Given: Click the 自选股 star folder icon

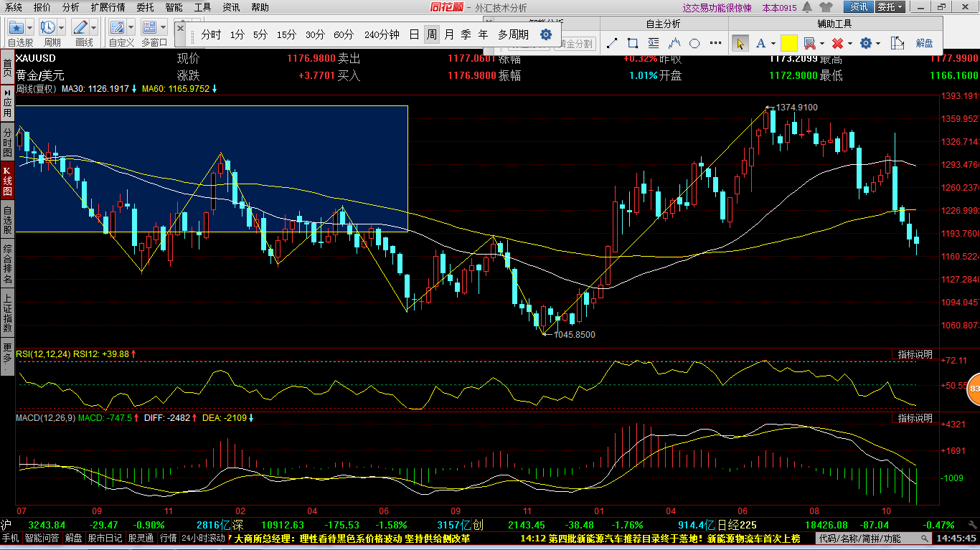Looking at the screenshot, I should [x=17, y=27].
